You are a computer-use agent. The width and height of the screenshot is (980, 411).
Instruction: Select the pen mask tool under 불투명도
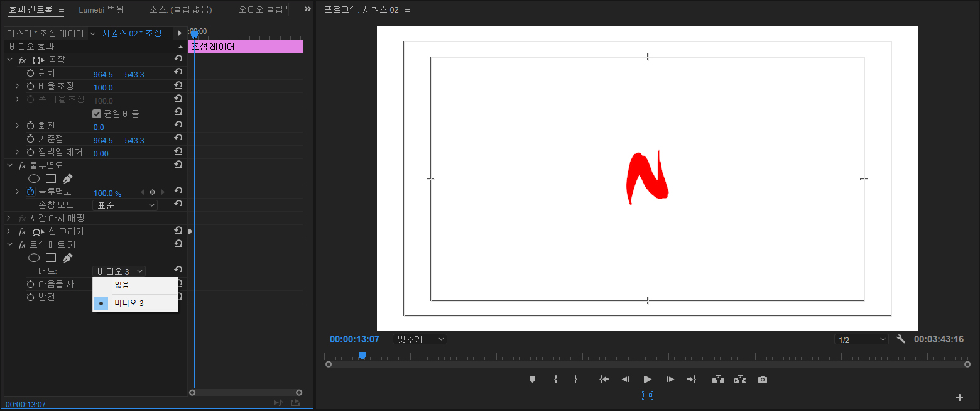coord(68,178)
